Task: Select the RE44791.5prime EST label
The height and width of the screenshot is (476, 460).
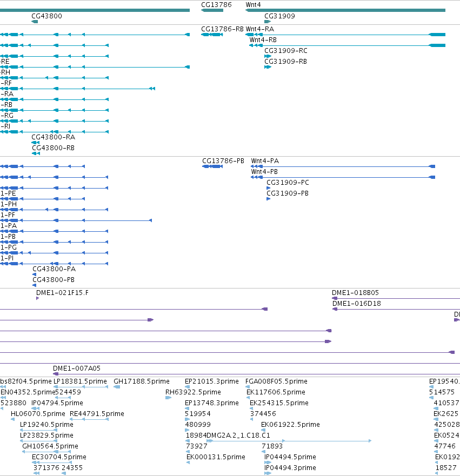Action: click(97, 414)
